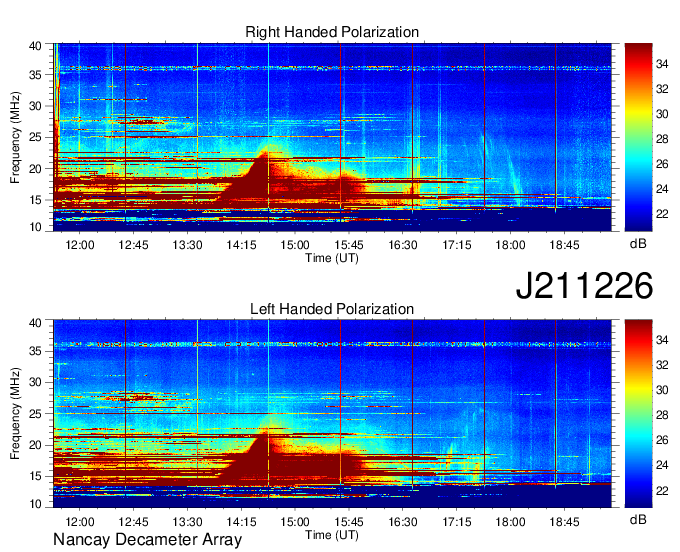Click the 34 dB label on Right Handed colorbar
Image resolution: width=680 pixels, height=552 pixels.
tap(662, 64)
